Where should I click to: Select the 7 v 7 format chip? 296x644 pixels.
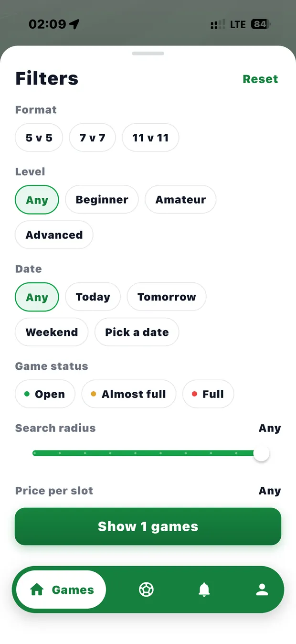(x=93, y=138)
